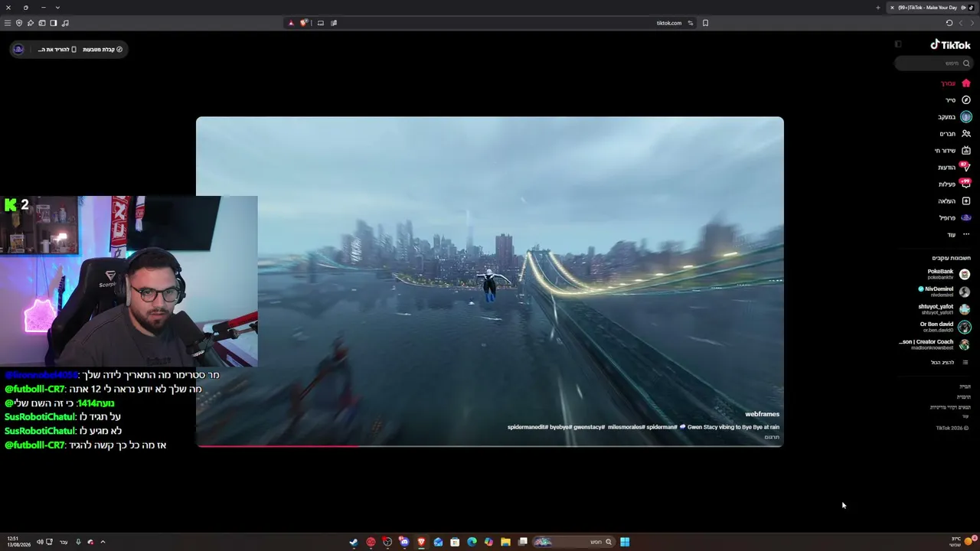The height and width of the screenshot is (551, 980).
Task: Open NivDemirel followed account
Action: click(x=944, y=292)
